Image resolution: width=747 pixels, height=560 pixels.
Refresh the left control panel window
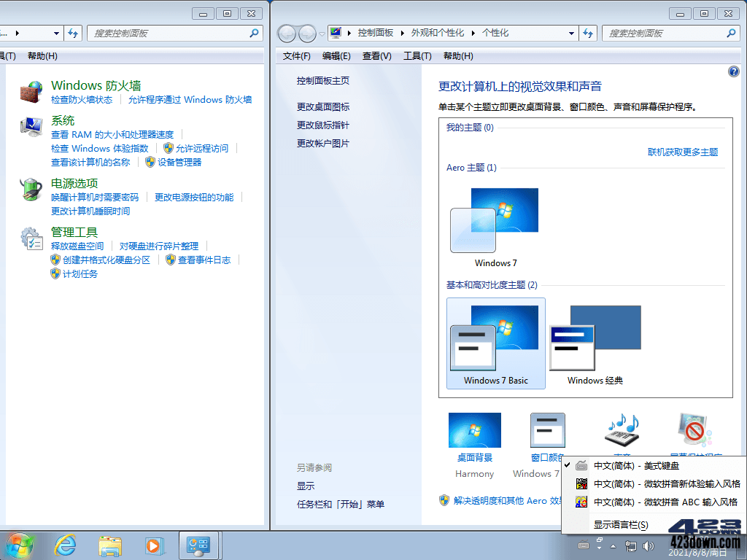[73, 34]
